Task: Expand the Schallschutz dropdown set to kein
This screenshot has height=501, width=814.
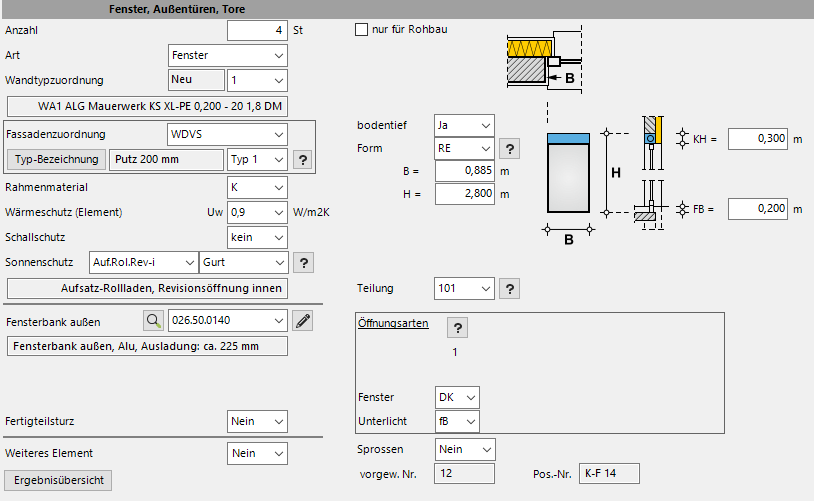Action: pos(257,237)
